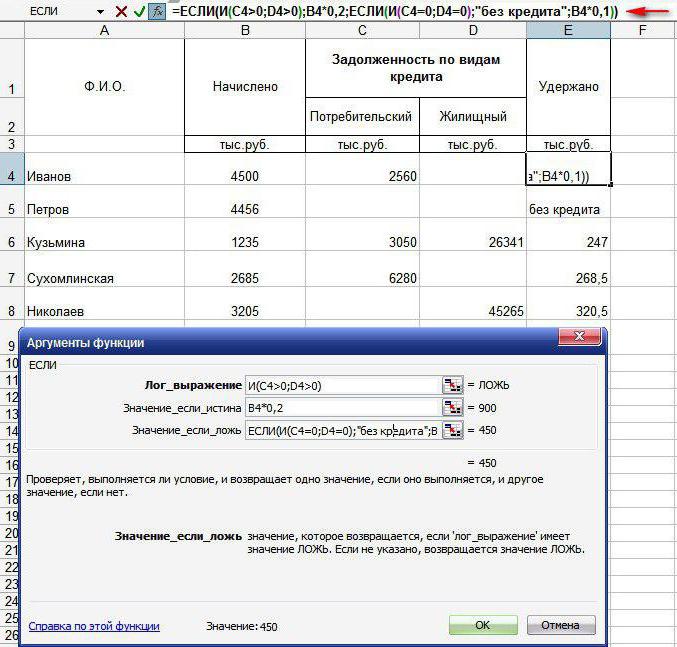Close the Аргументы функции dialog
The image size is (677, 647).
(x=579, y=336)
